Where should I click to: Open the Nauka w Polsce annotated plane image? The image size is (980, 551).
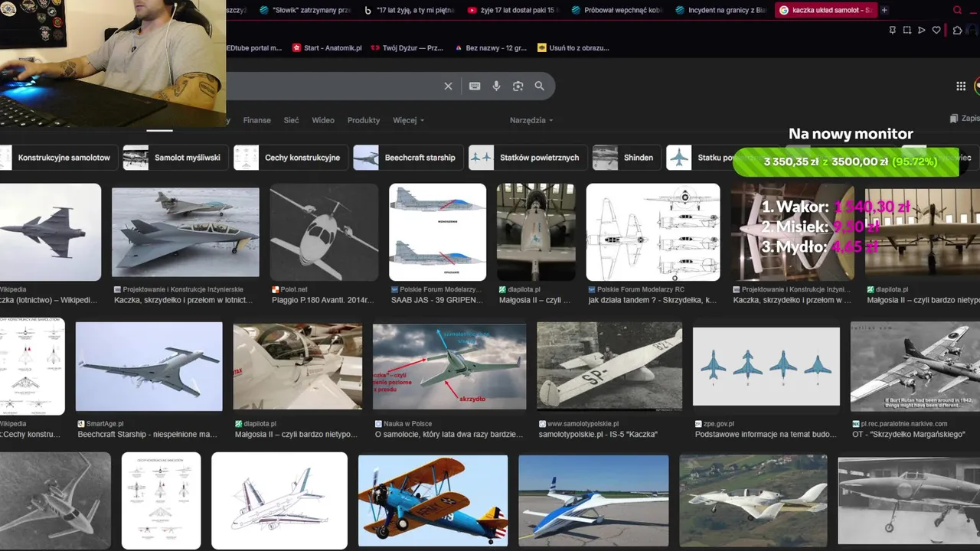click(x=449, y=367)
